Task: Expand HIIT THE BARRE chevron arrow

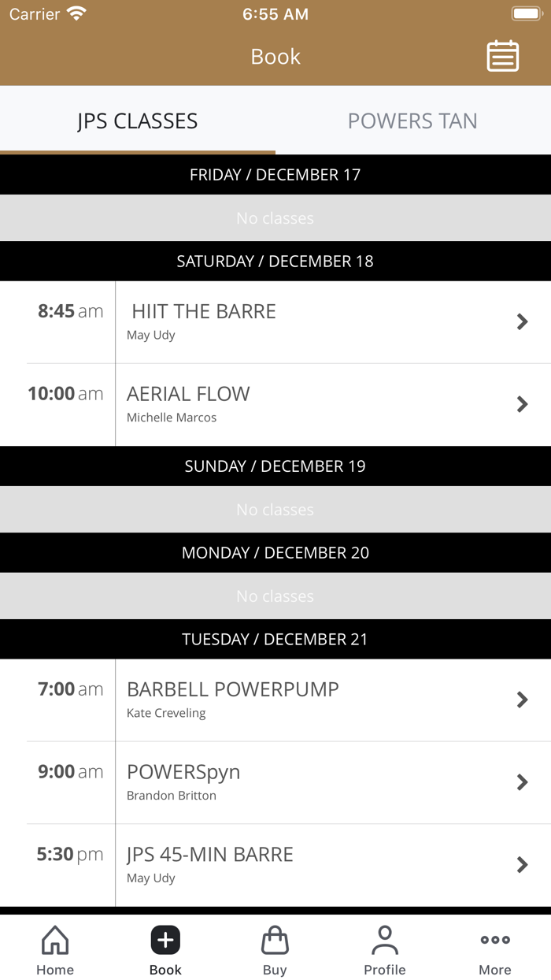Action: tap(522, 321)
